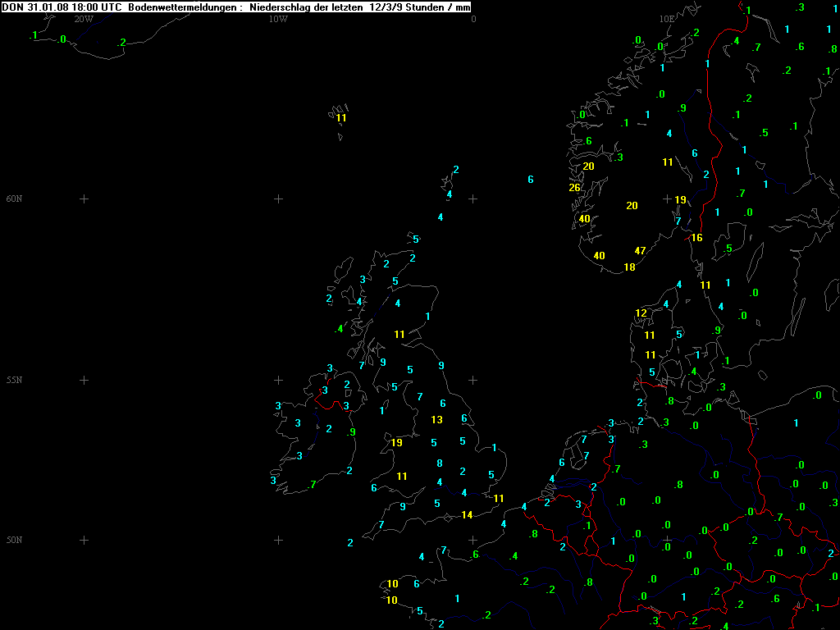Select the cyan 2 value southwest of Cornwall

pyautogui.click(x=350, y=542)
